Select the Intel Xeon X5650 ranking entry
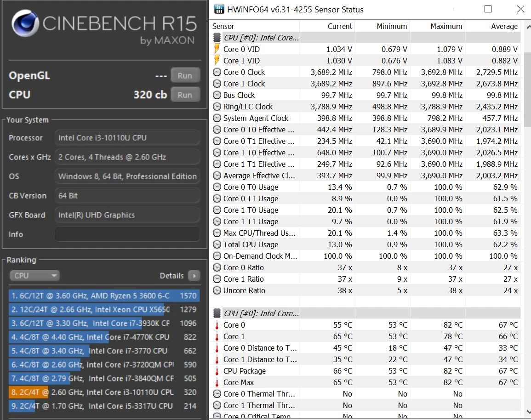Image resolution: width=531 pixels, height=420 pixels. (104, 309)
